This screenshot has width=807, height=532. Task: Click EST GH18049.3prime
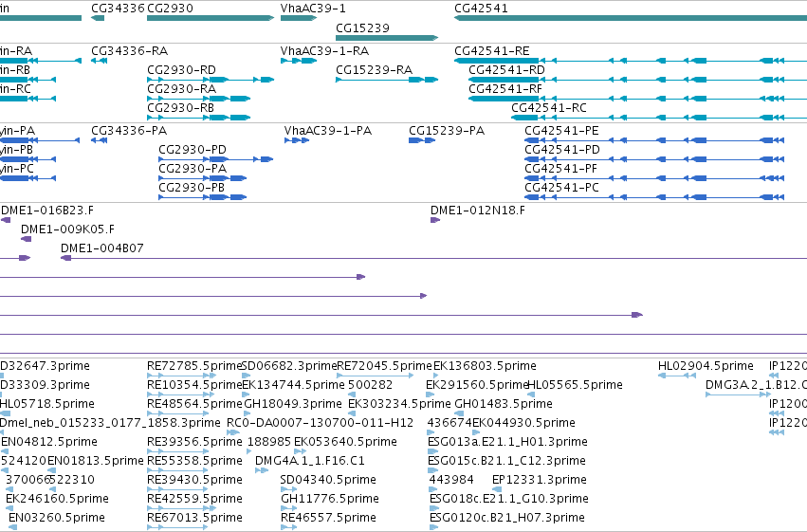point(292,404)
